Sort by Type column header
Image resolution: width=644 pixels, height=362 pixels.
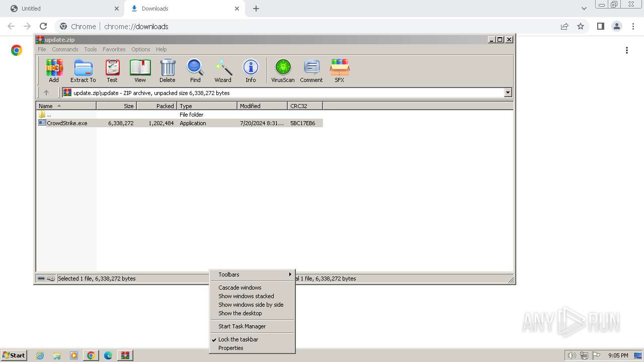[207, 106]
